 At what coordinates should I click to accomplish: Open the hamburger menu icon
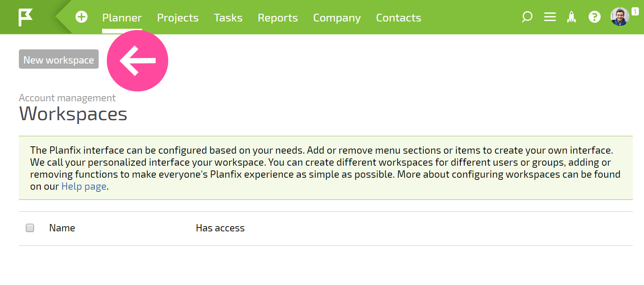550,17
